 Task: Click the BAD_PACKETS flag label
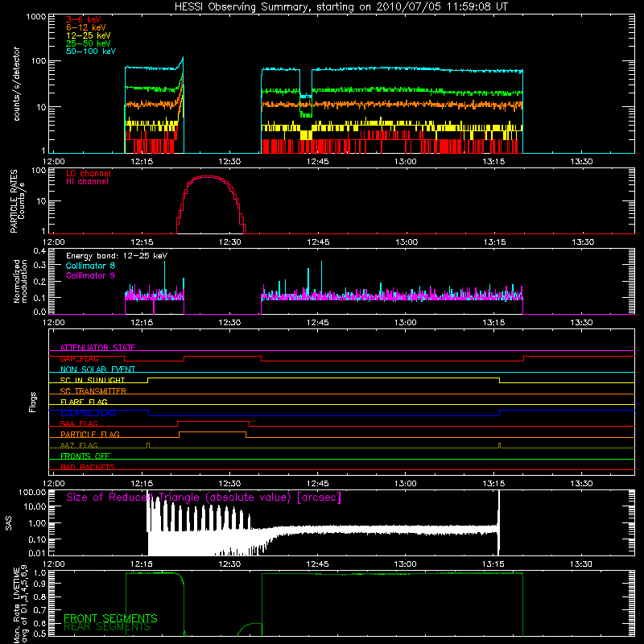pyautogui.click(x=88, y=468)
